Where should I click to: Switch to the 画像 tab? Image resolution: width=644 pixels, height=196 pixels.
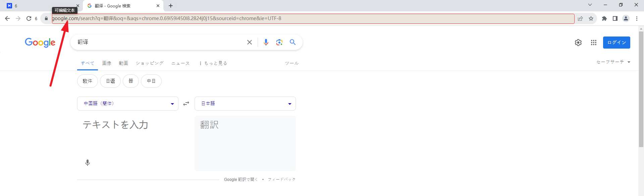[x=107, y=63]
